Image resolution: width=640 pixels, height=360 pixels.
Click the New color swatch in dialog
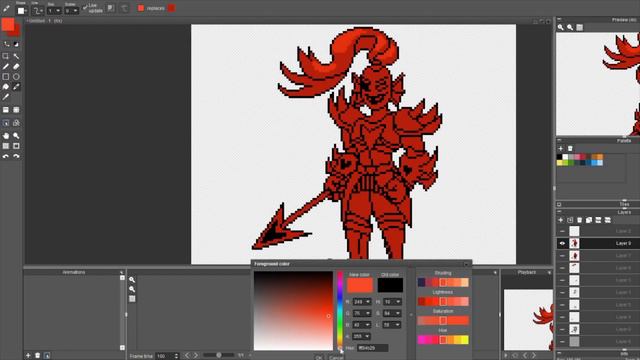360,285
